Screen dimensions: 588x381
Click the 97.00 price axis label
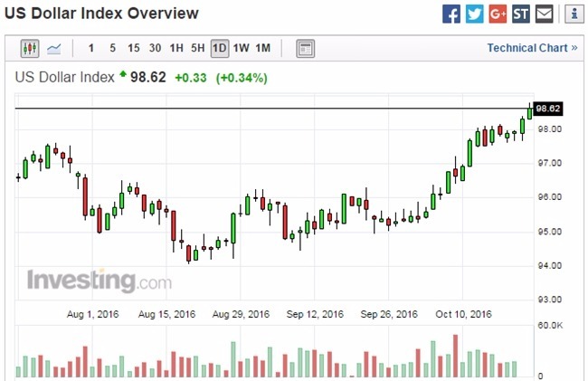550,163
